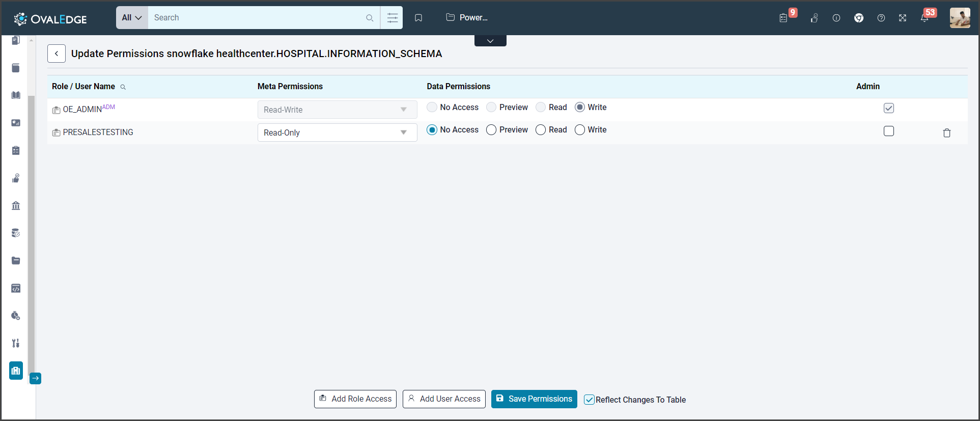Select Write for OE_ADMIN
Viewport: 980px width, 421px height.
580,107
